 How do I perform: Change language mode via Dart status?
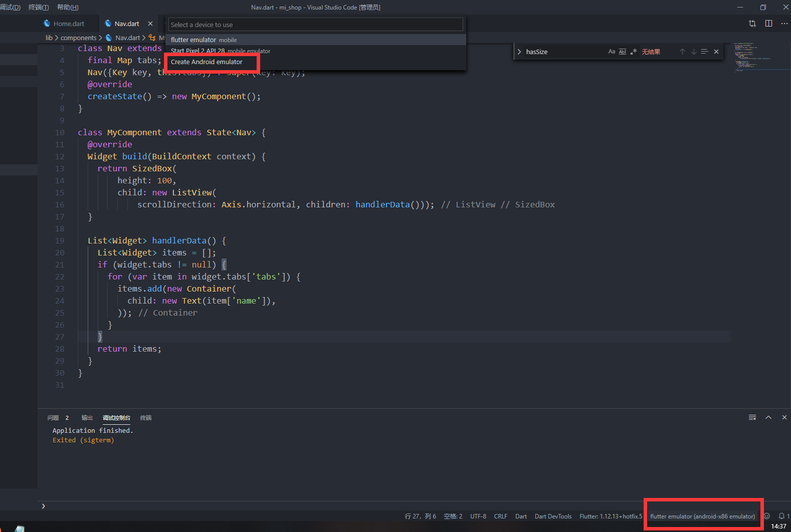[521, 516]
